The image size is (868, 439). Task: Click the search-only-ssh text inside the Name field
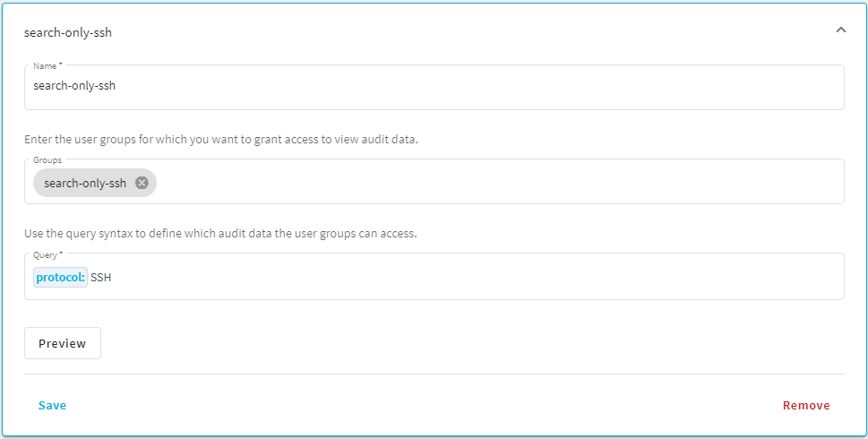[x=74, y=86]
